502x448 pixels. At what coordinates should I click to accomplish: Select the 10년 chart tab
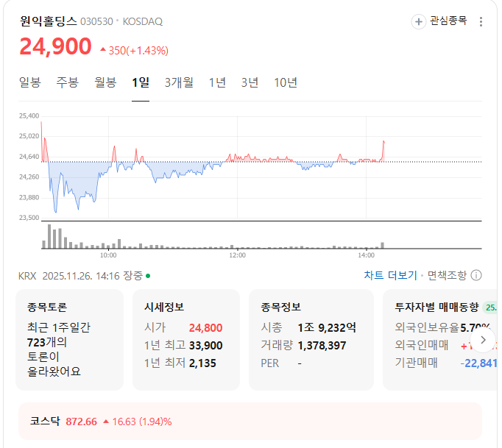[286, 82]
